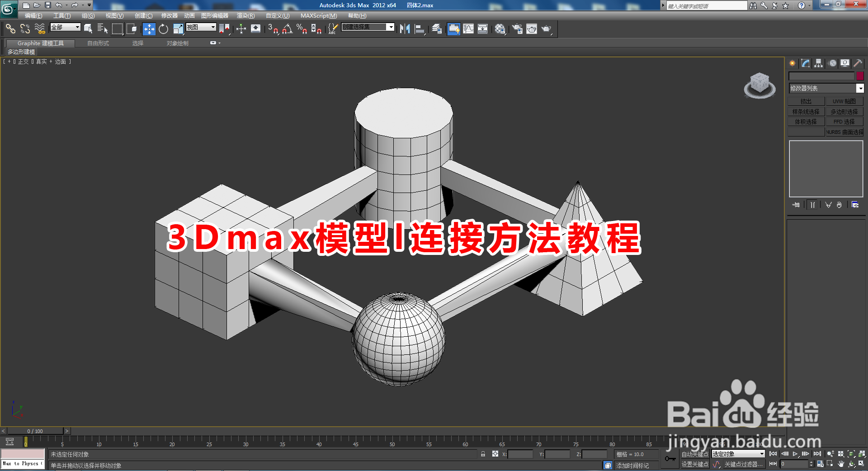
Task: Click the ViewCube in the viewport
Action: (759, 85)
